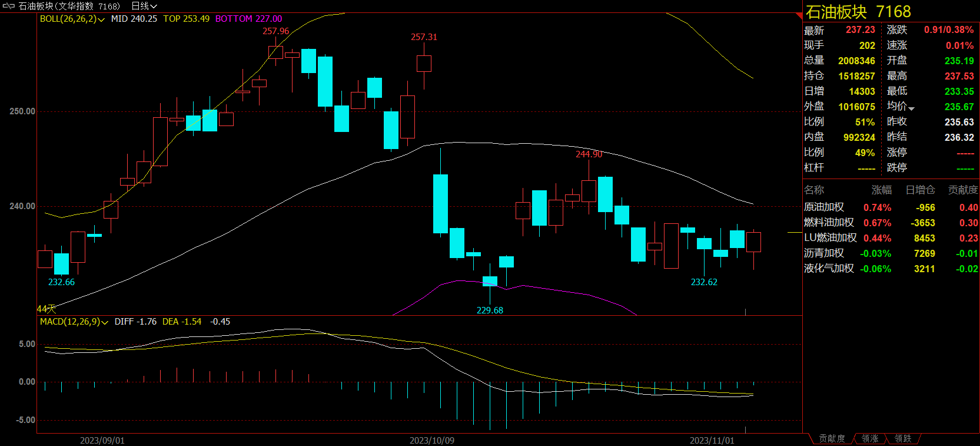Image resolution: width=980 pixels, height=446 pixels.
Task: Click the 日增 value 14303
Action: 862,91
